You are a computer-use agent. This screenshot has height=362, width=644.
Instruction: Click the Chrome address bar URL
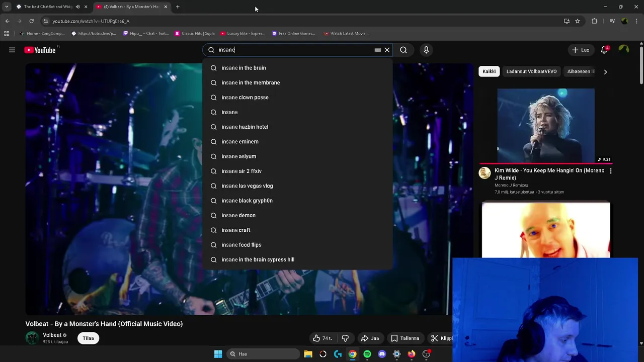coord(91,21)
